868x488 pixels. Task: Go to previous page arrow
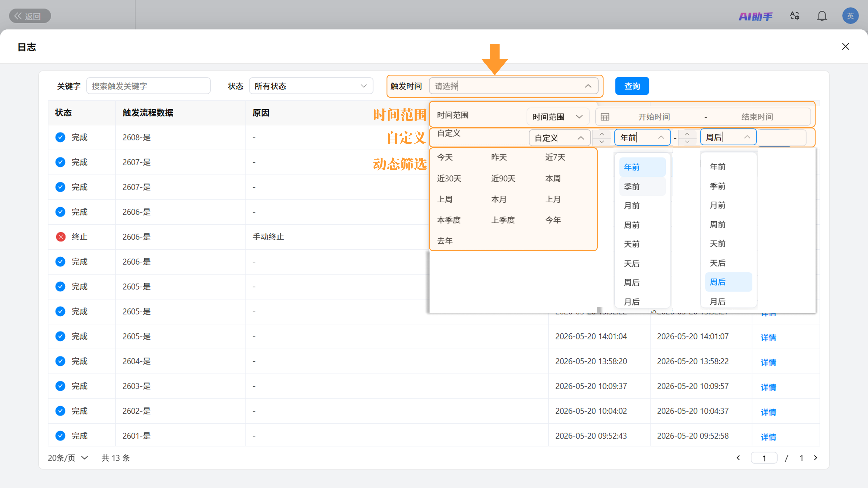pyautogui.click(x=738, y=458)
